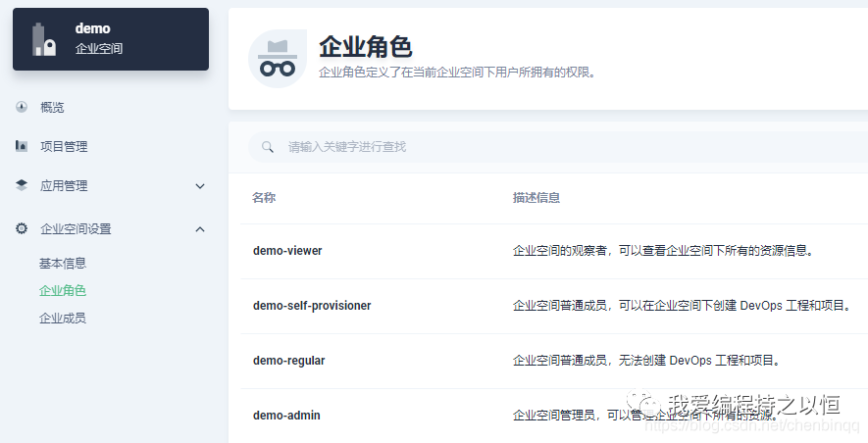This screenshot has width=868, height=443.
Task: Open the demo-viewer role
Action: click(x=287, y=251)
